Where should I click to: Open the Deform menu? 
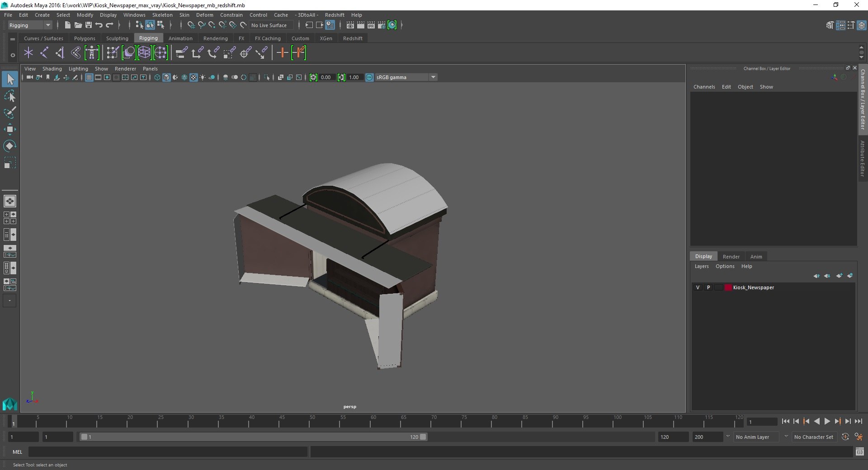[204, 15]
